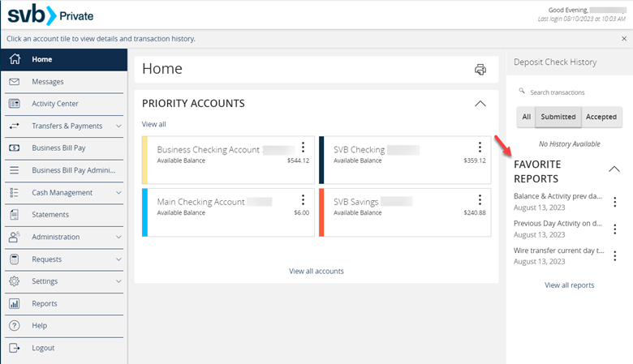Click the Transfers & Payments arrows icon

click(x=14, y=126)
